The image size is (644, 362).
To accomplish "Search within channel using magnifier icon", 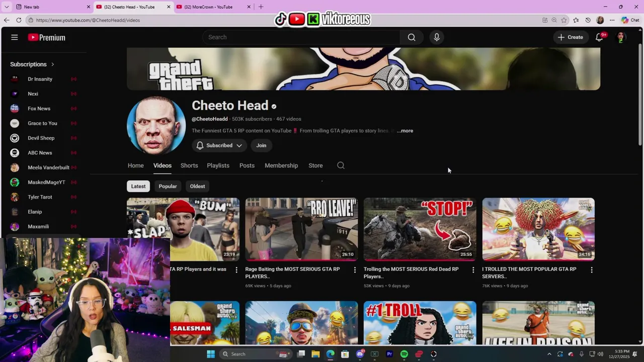I will (341, 165).
